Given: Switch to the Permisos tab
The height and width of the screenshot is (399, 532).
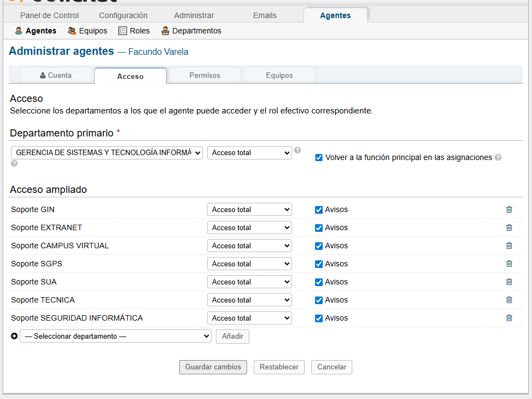Looking at the screenshot, I should pos(205,76).
